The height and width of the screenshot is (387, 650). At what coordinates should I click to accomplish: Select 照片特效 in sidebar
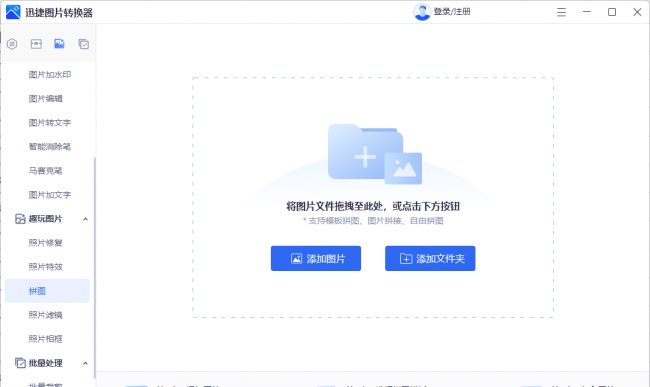(46, 267)
